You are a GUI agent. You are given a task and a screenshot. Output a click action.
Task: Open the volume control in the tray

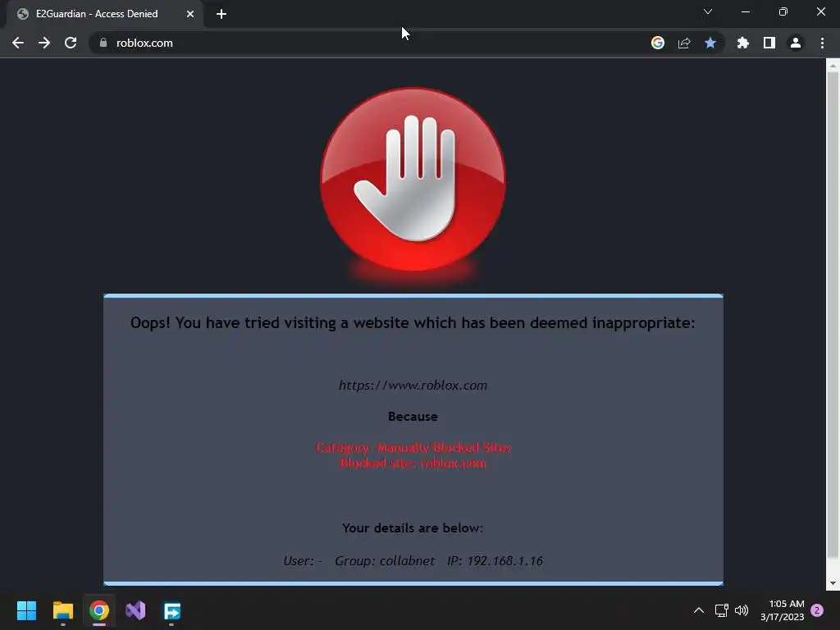coord(742,610)
